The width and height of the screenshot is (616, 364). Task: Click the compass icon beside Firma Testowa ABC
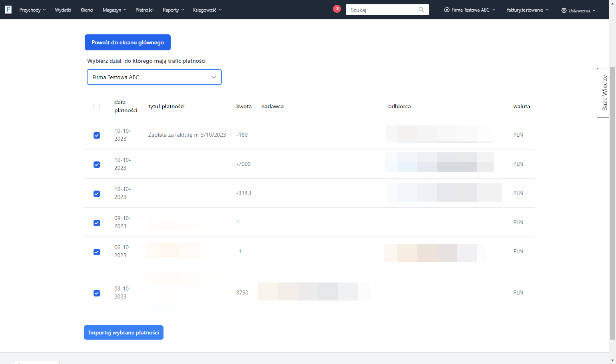click(x=447, y=10)
